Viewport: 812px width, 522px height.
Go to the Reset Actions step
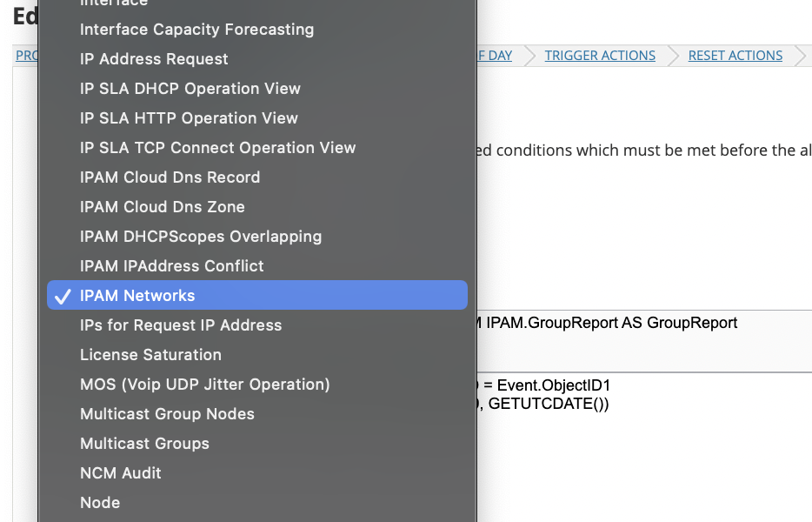coord(735,56)
